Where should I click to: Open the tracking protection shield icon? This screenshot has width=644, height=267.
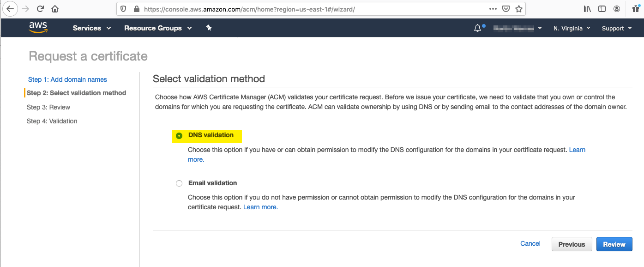click(x=123, y=9)
